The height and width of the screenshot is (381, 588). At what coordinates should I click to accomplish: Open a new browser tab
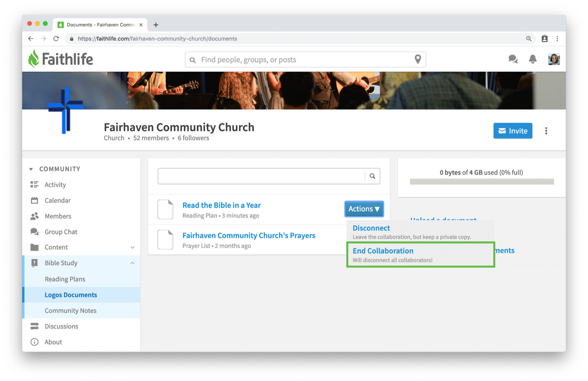point(156,25)
